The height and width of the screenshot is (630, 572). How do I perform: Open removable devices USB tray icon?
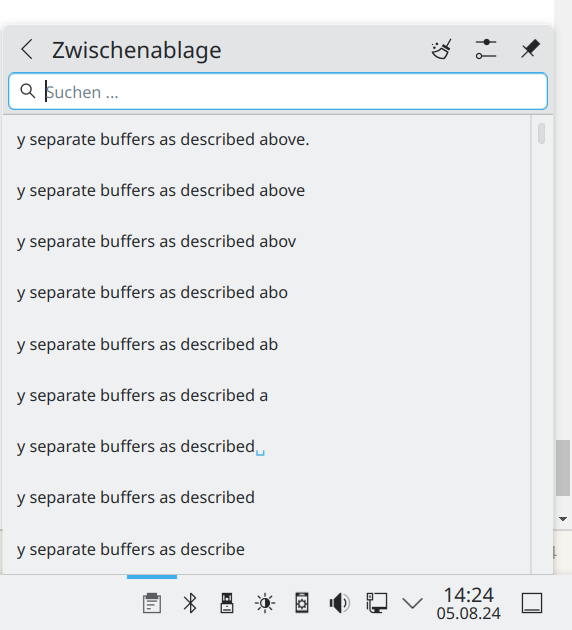pyautogui.click(x=227, y=603)
